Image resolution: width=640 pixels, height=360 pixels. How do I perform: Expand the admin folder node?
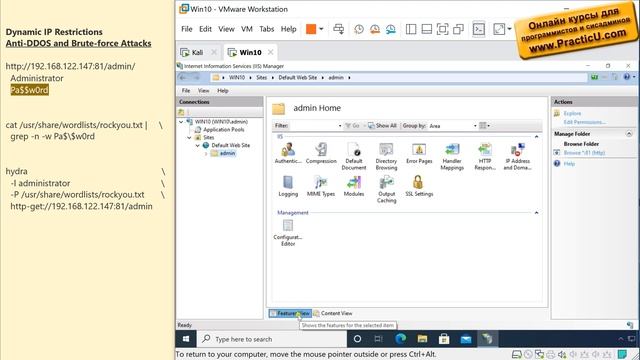206,153
